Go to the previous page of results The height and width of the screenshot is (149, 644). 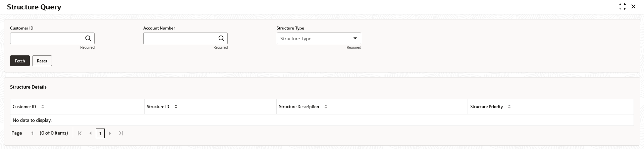click(x=91, y=133)
